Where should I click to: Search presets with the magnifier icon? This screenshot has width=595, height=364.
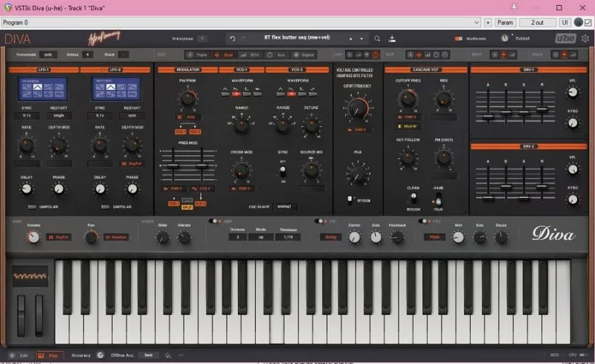tap(377, 39)
